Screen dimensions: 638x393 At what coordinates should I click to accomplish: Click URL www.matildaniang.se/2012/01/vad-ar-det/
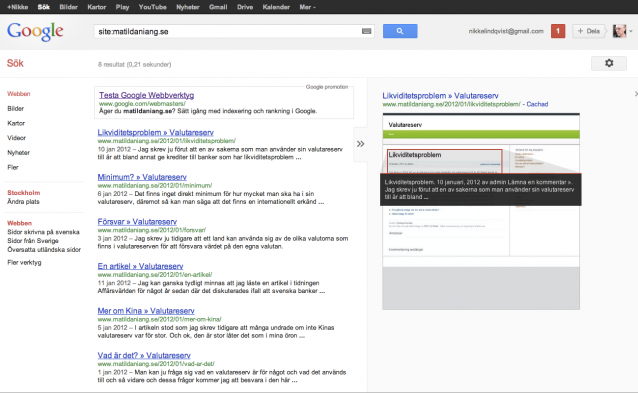[156, 364]
